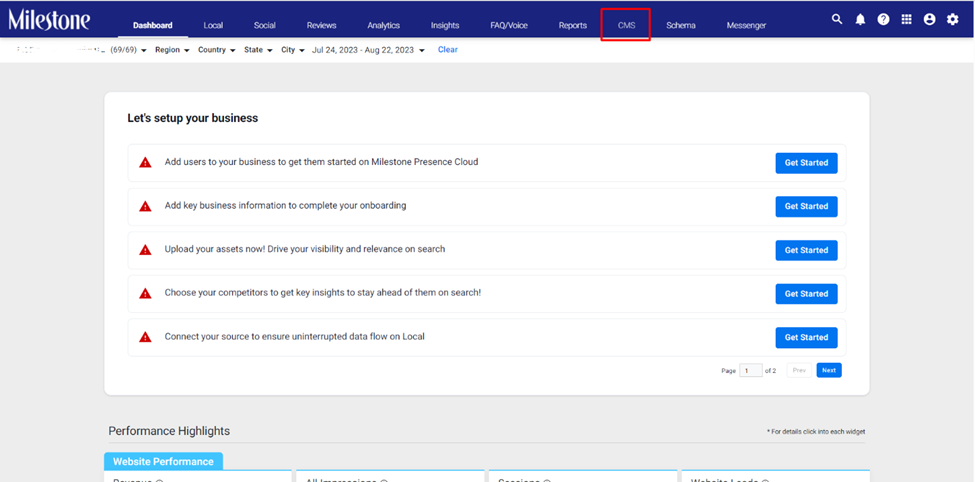Open the Analytics tab
The image size is (975, 482).
pyautogui.click(x=384, y=25)
